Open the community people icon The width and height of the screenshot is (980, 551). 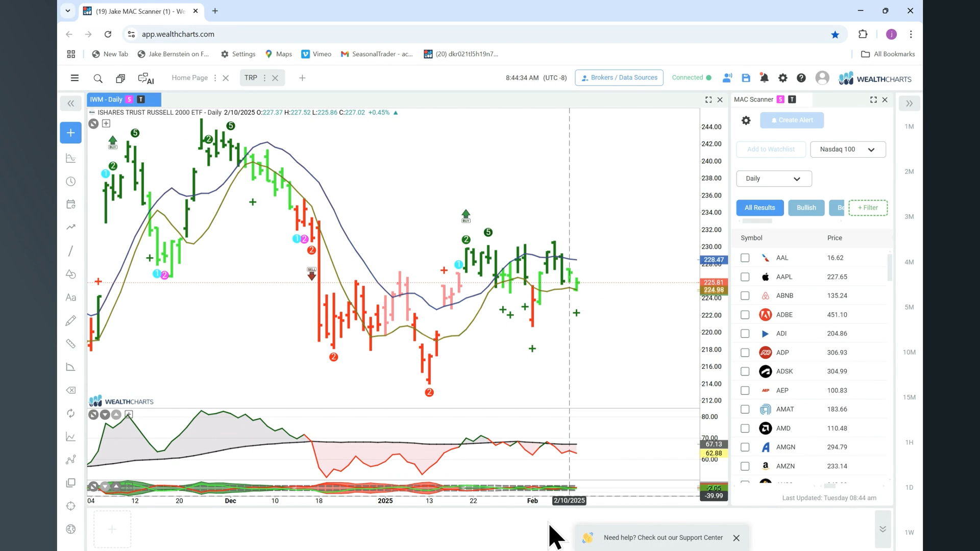click(727, 78)
